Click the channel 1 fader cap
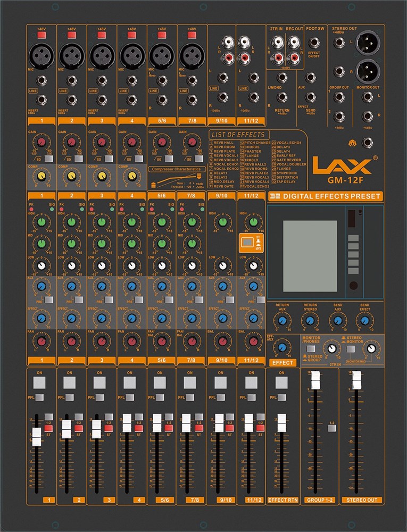This screenshot has height=532, width=407. click(x=36, y=437)
